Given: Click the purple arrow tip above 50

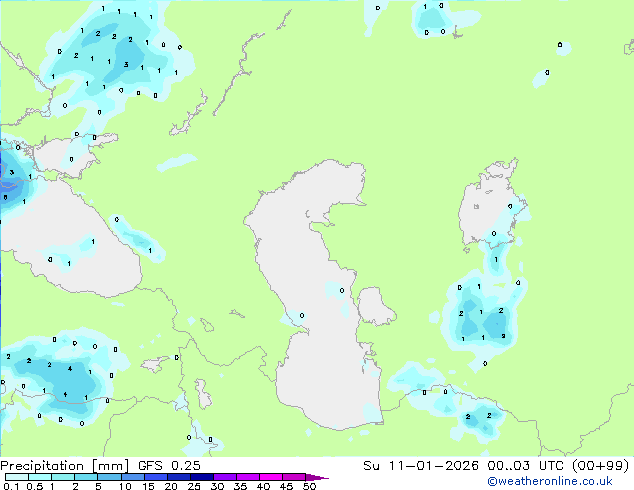Looking at the screenshot, I should pos(317,477).
